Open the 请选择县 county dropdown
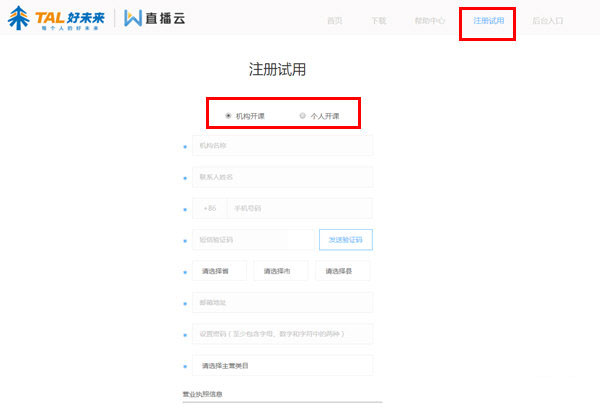This screenshot has height=409, width=600. click(x=341, y=271)
